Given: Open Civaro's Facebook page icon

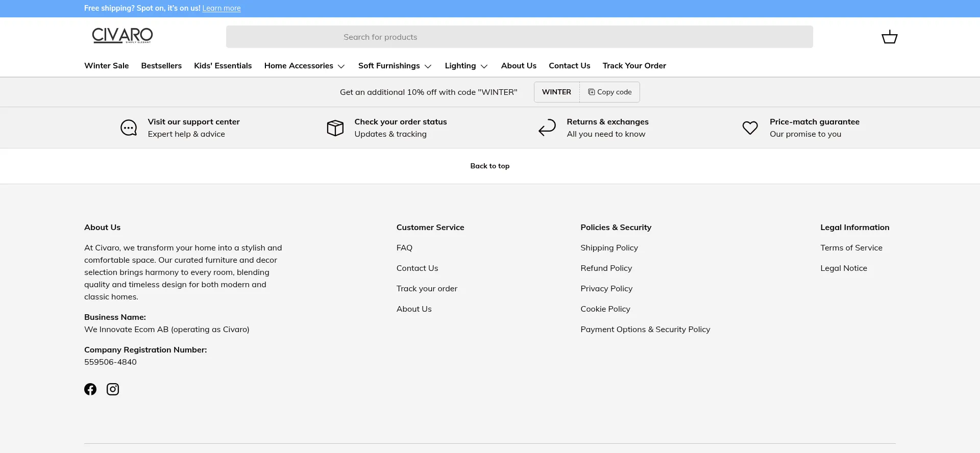Looking at the screenshot, I should click(x=90, y=389).
